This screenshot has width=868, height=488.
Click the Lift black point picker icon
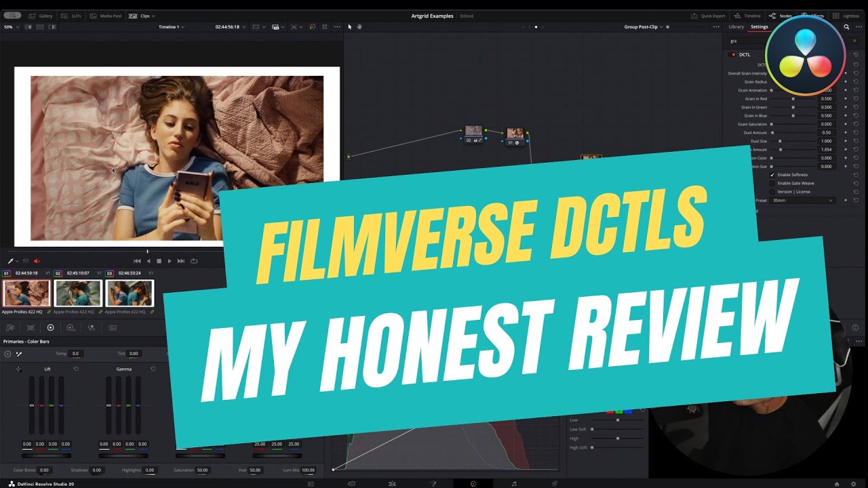coord(18,369)
